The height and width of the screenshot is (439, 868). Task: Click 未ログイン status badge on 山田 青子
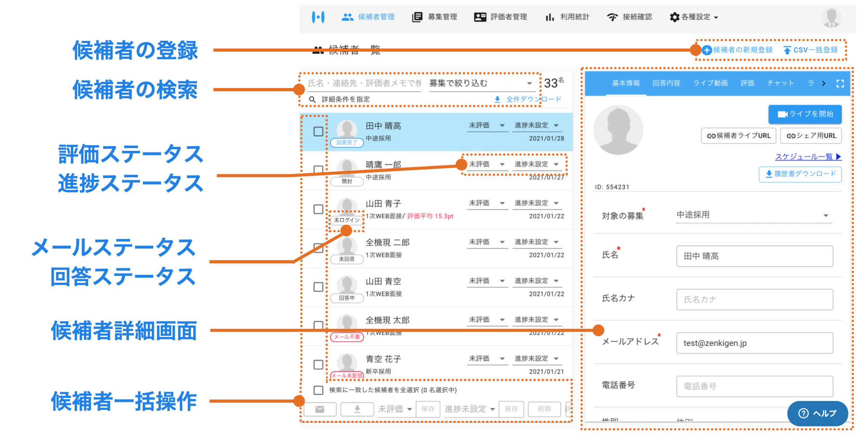(347, 220)
